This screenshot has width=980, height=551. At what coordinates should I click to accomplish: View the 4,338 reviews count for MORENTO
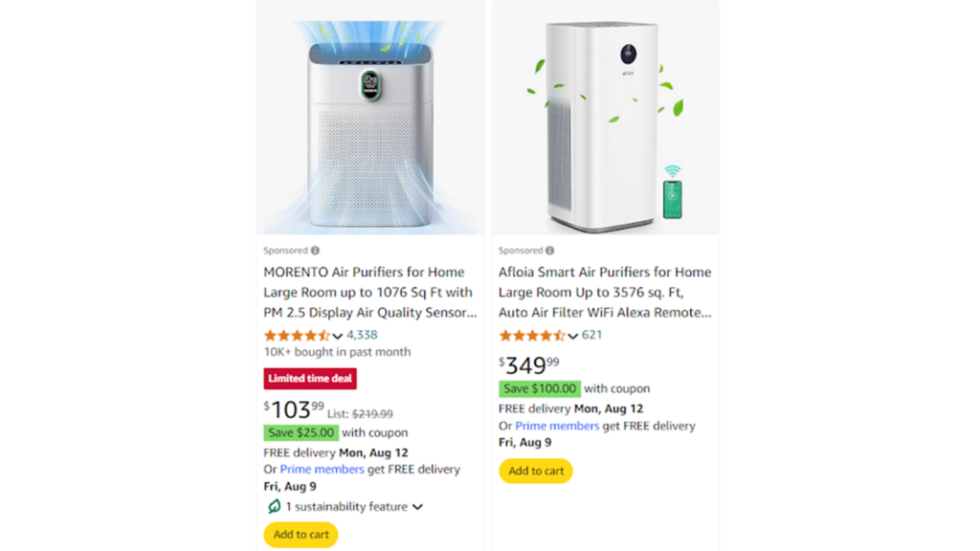pos(361,335)
